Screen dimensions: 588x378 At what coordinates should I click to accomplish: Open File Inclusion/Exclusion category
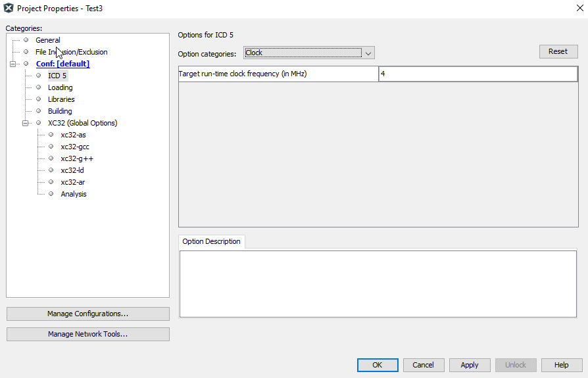coord(71,52)
